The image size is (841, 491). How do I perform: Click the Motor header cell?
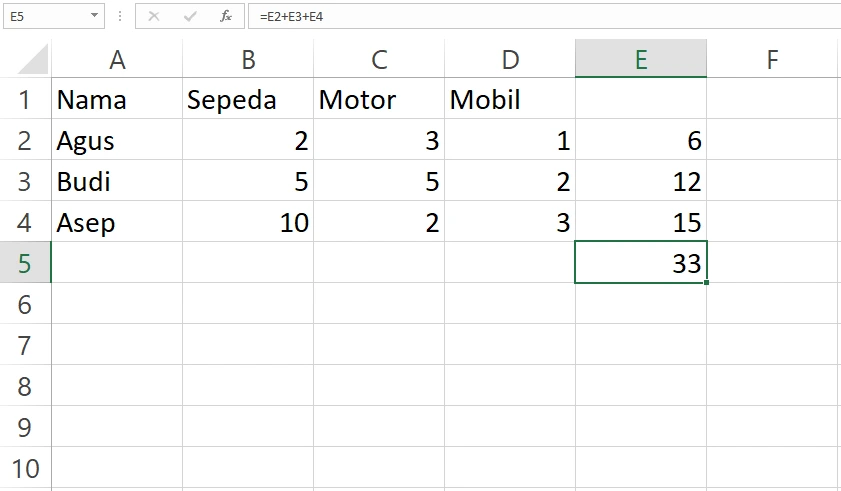(379, 99)
